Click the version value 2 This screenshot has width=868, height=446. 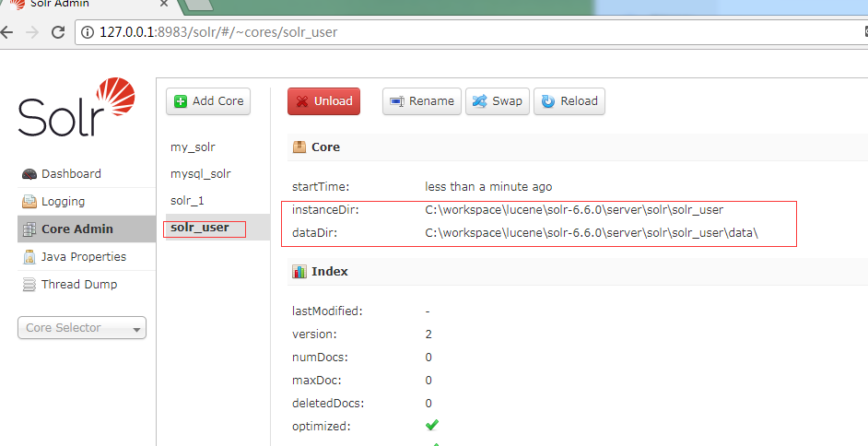(428, 334)
